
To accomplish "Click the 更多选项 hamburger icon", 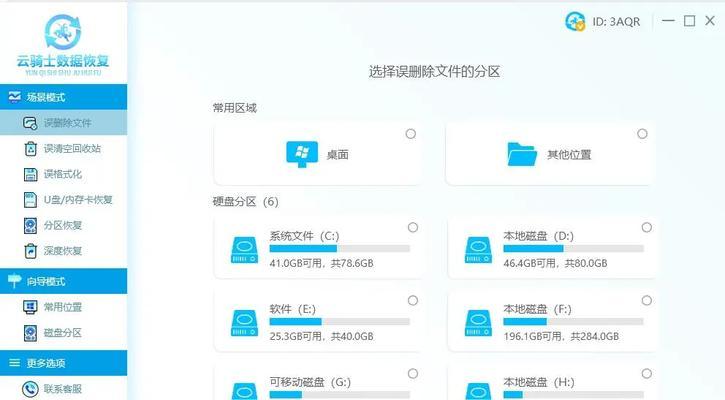I will [15, 363].
